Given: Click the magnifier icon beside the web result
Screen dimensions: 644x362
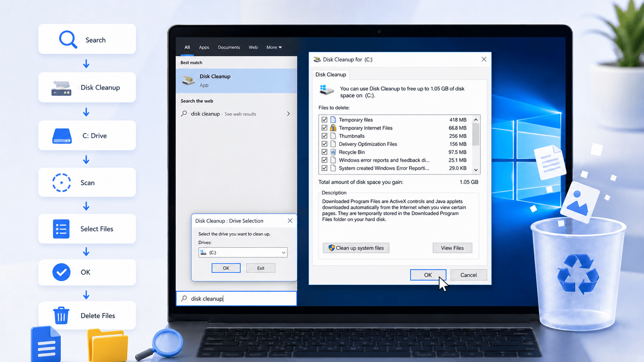Looking at the screenshot, I should coord(184,114).
